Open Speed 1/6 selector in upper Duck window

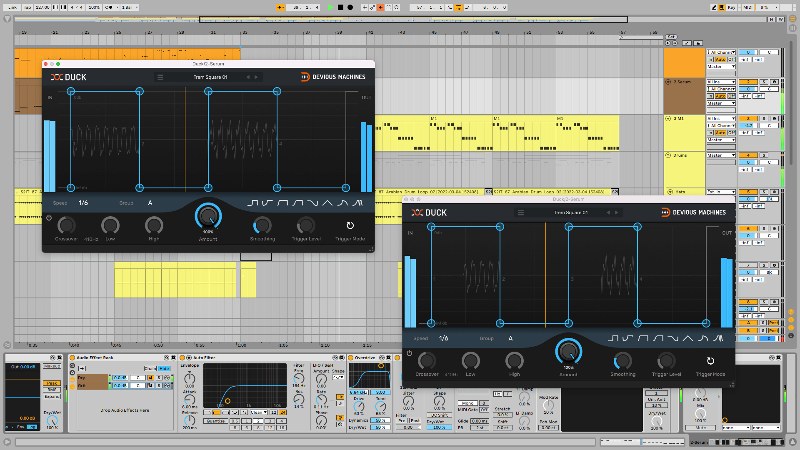click(x=83, y=202)
